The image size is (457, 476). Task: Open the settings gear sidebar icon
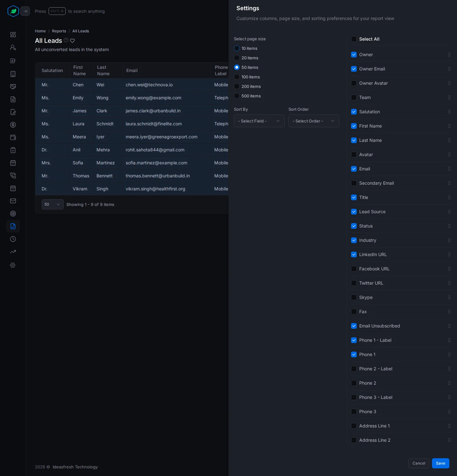(13, 265)
